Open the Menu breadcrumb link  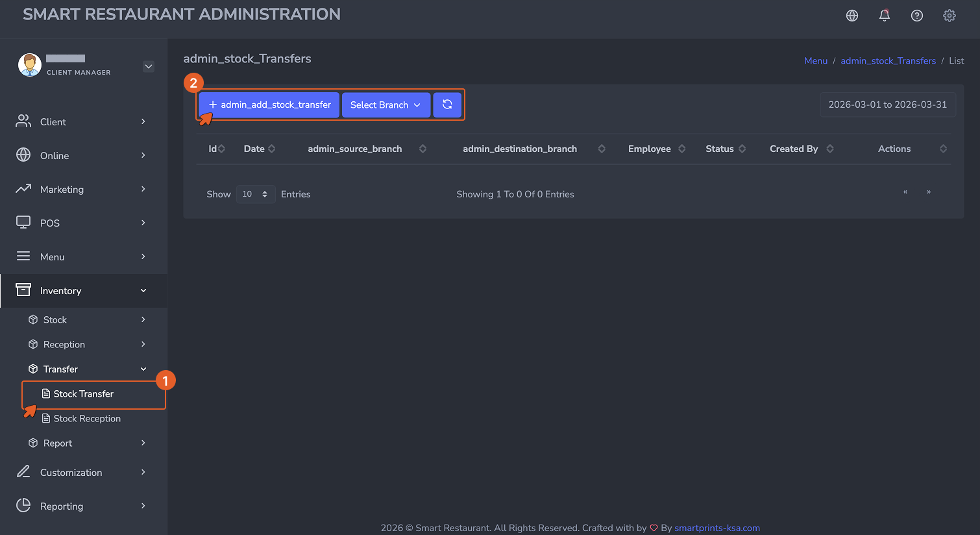click(816, 60)
